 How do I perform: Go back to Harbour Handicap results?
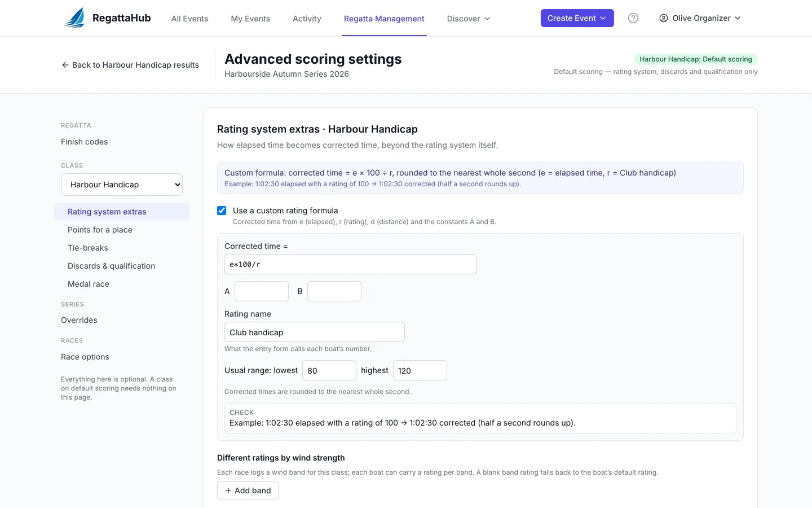(130, 65)
